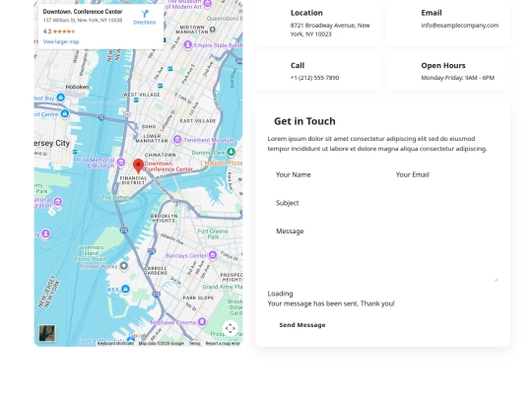
Task: Click into the Subject field
Action: (382, 203)
